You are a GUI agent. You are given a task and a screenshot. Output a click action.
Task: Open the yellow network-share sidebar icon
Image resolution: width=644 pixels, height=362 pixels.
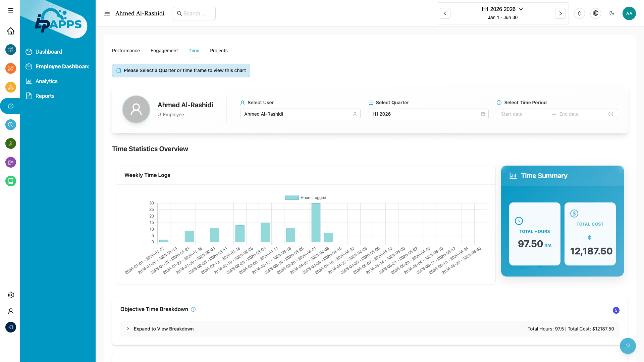11,87
